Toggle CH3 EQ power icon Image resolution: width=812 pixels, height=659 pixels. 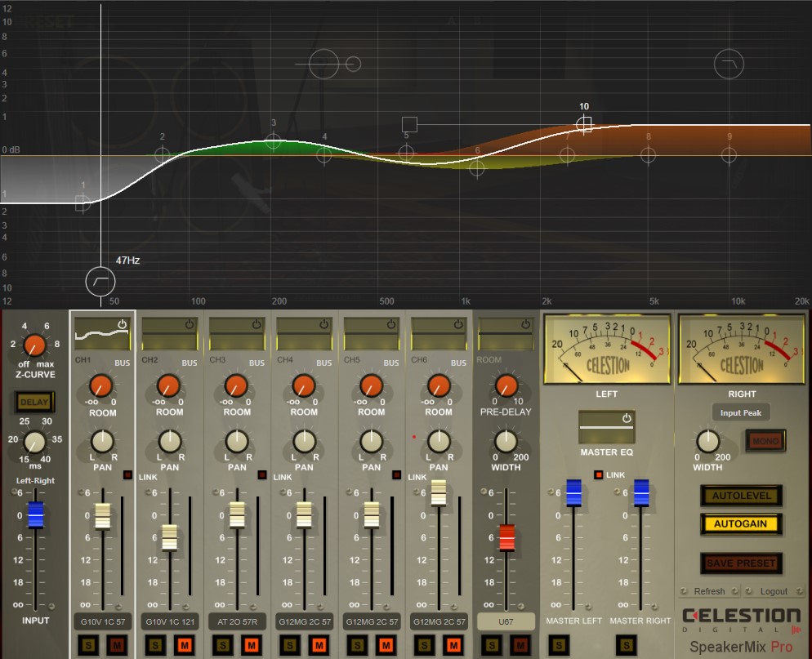[x=257, y=324]
